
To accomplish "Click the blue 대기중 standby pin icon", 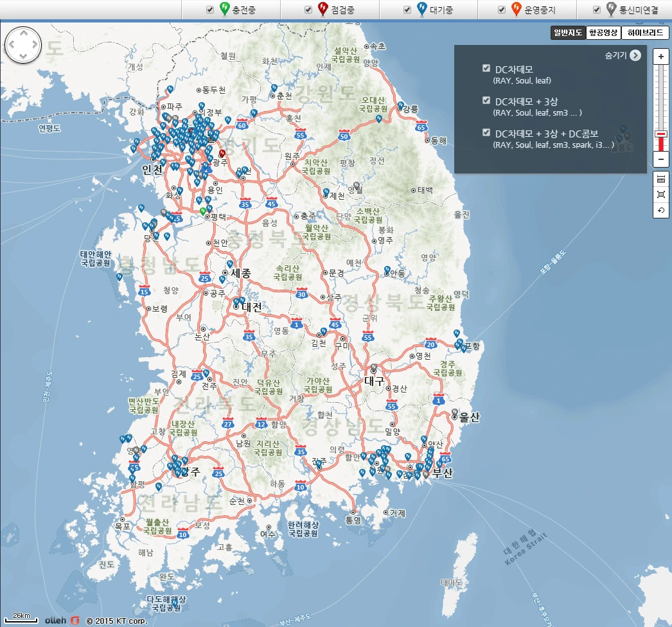I will pyautogui.click(x=421, y=8).
